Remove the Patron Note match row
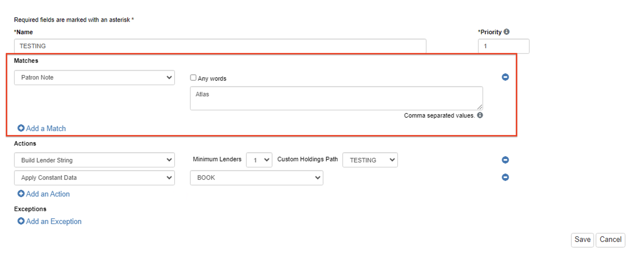 [x=505, y=77]
